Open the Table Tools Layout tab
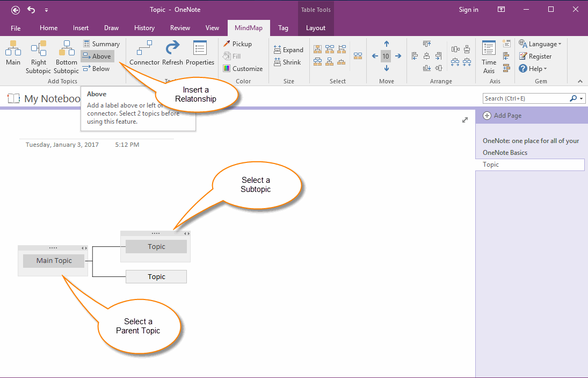The width and height of the screenshot is (588, 378). 316,28
